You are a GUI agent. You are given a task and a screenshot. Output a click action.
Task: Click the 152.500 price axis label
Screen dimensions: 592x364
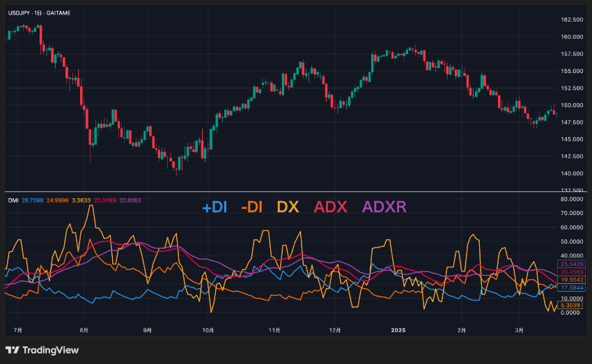pos(572,88)
